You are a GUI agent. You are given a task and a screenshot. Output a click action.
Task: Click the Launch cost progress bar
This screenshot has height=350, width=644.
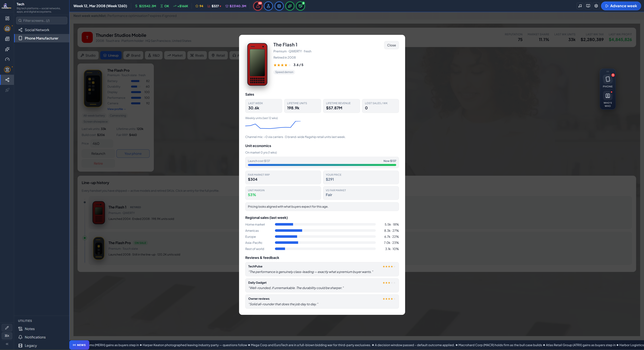tap(322, 165)
